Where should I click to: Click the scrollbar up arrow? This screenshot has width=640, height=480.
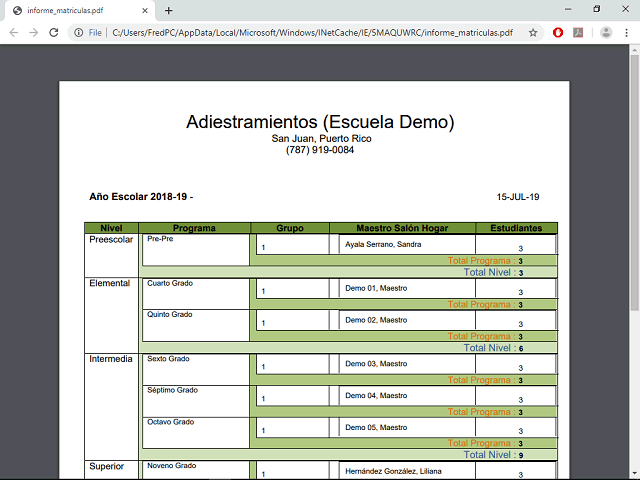tap(634, 50)
